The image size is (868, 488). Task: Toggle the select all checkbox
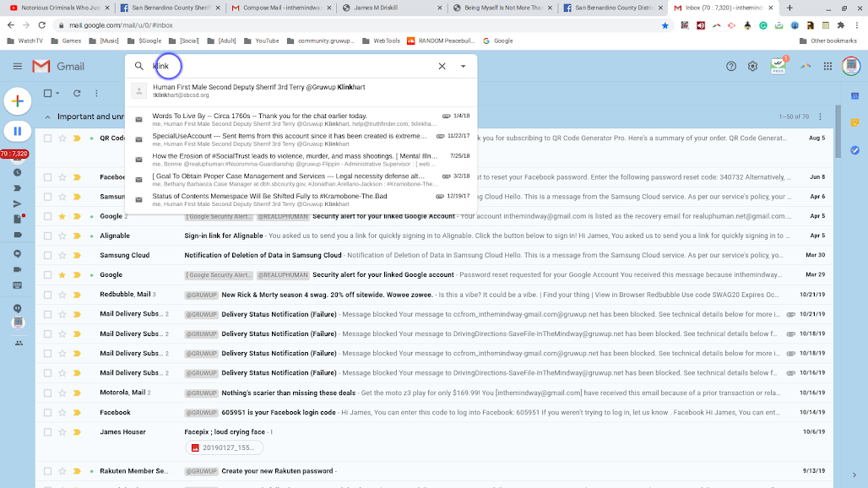(x=47, y=94)
